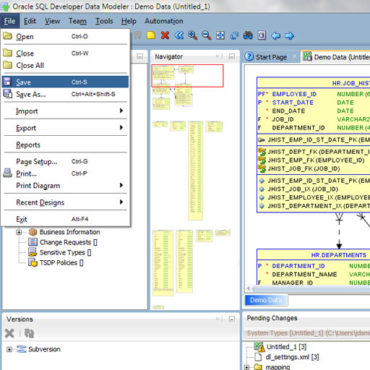Click the Open folder icon in File menu
This screenshot has height=370, width=370.
click(8, 36)
